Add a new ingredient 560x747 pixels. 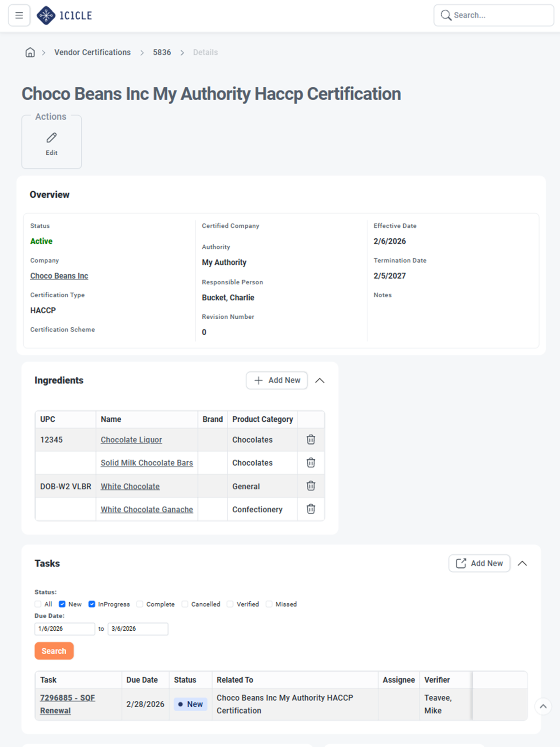point(277,380)
